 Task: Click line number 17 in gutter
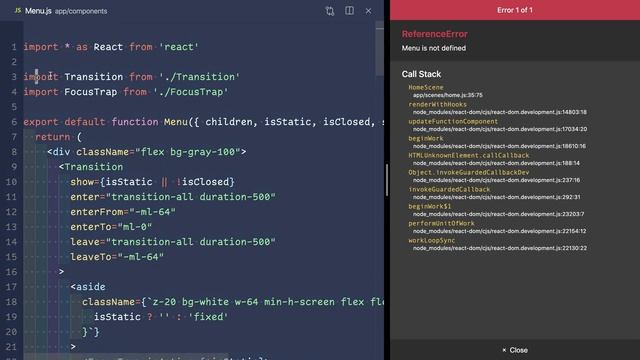click(x=11, y=287)
